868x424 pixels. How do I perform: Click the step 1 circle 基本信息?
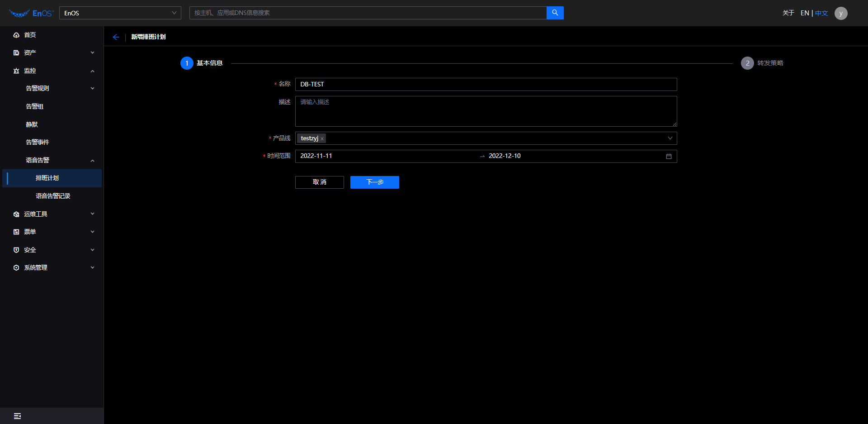pyautogui.click(x=187, y=63)
